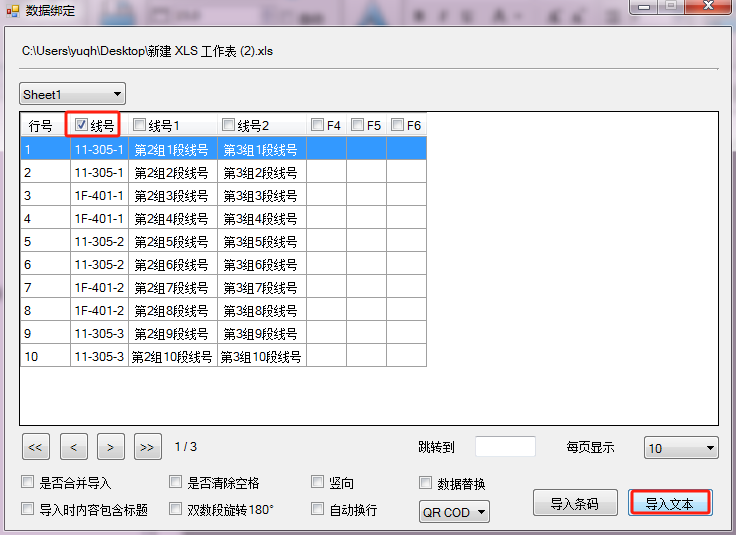Click cell 第3组6段线号
The height and width of the screenshot is (535, 736).
pos(262,264)
